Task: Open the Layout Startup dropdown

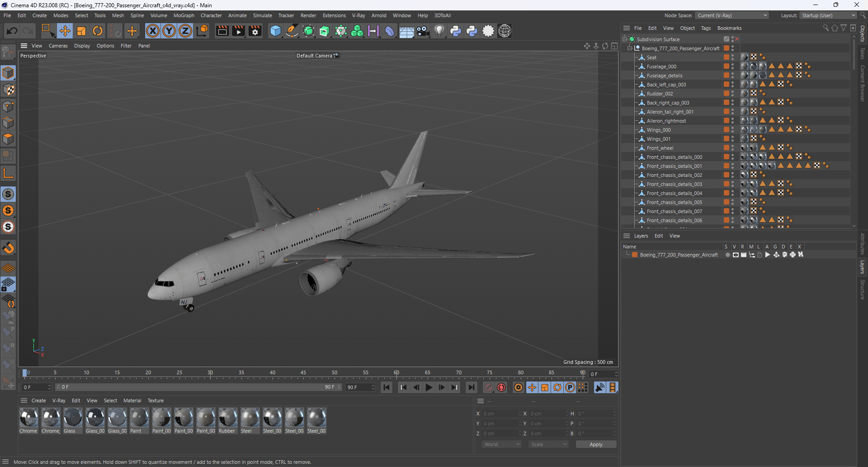Action: point(828,15)
